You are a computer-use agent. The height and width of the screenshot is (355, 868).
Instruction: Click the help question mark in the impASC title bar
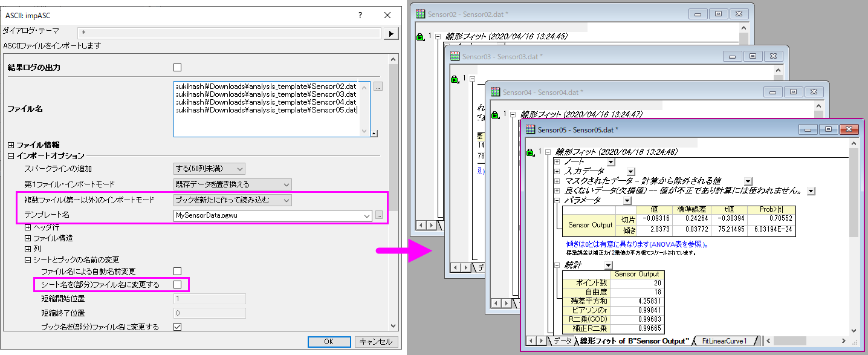(360, 15)
